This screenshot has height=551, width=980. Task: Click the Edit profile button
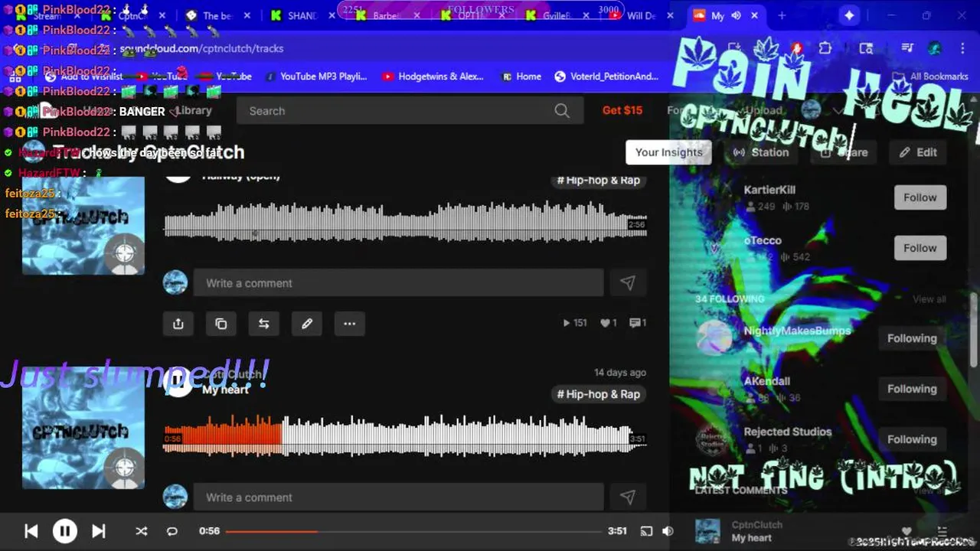point(918,152)
